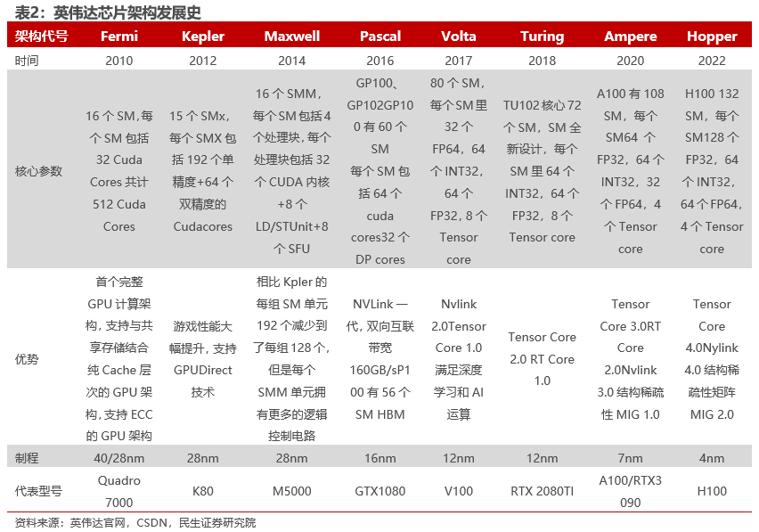Click the year 2010 cell

(x=119, y=61)
